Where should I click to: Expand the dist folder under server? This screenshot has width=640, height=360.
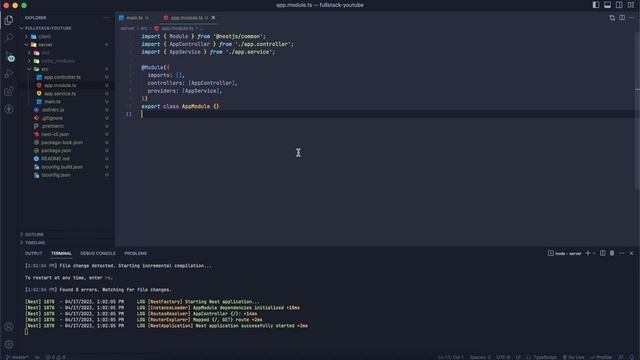pyautogui.click(x=45, y=53)
